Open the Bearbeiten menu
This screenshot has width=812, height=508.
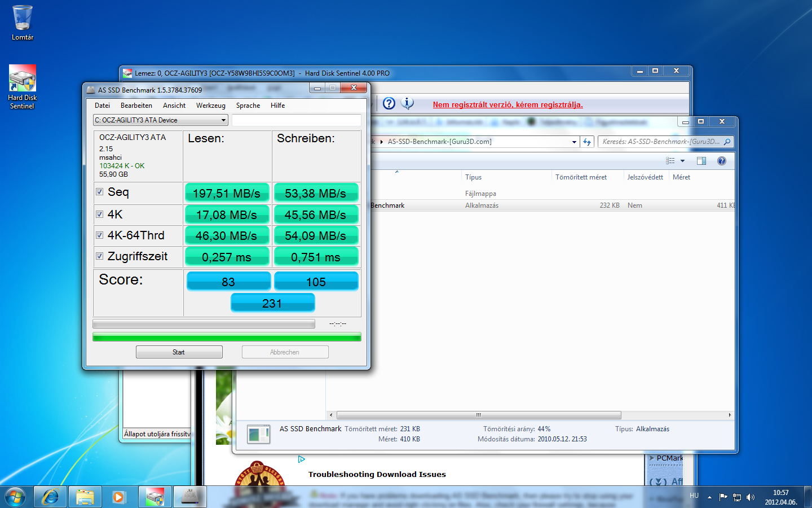click(136, 106)
